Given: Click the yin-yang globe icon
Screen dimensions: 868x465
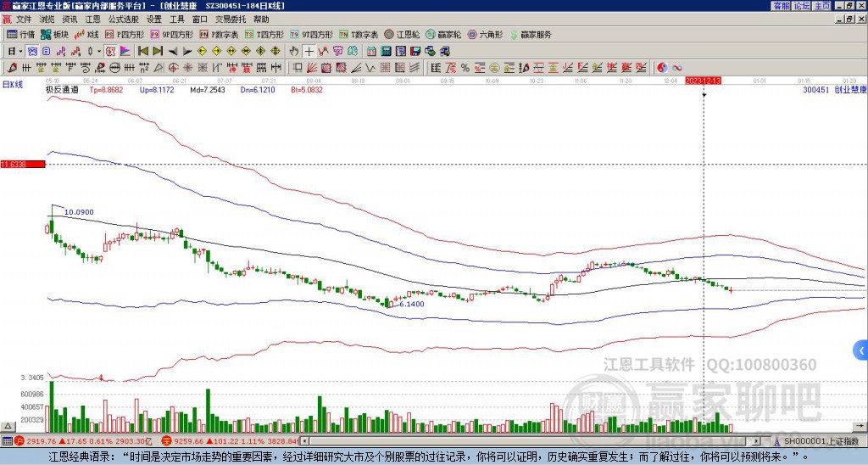Looking at the screenshot, I should [662, 68].
